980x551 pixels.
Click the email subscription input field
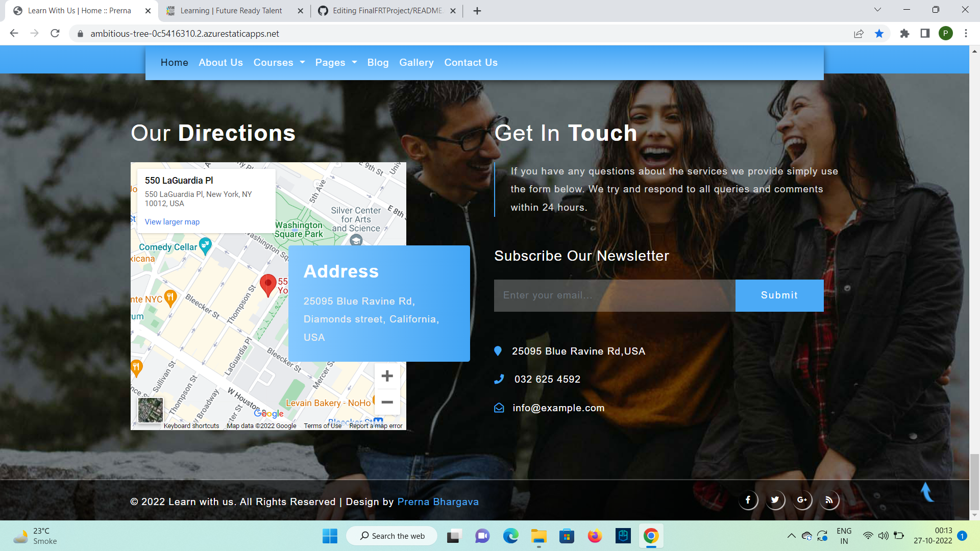[x=612, y=295]
